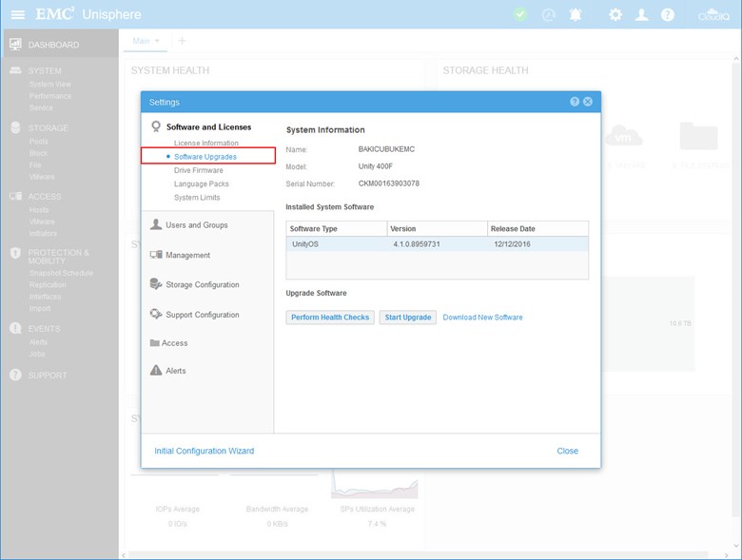Check the green system status icon
This screenshot has width=742, height=560.
[520, 14]
